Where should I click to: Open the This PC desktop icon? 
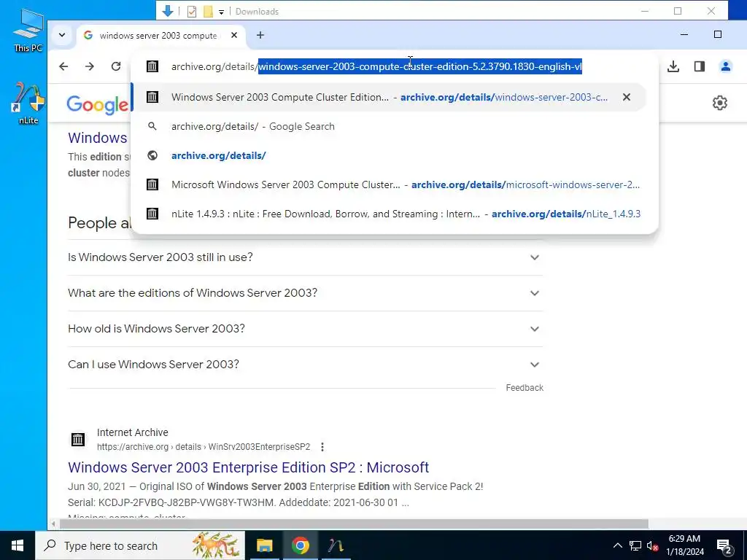tap(28, 30)
